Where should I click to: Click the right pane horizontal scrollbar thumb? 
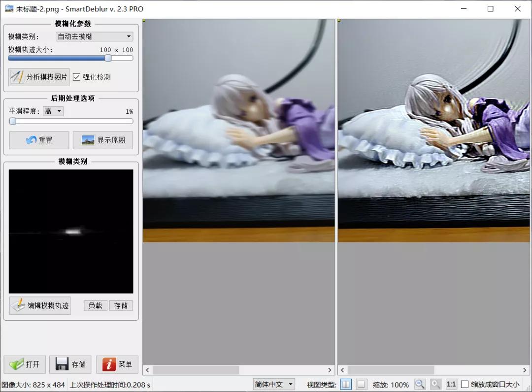point(391,370)
